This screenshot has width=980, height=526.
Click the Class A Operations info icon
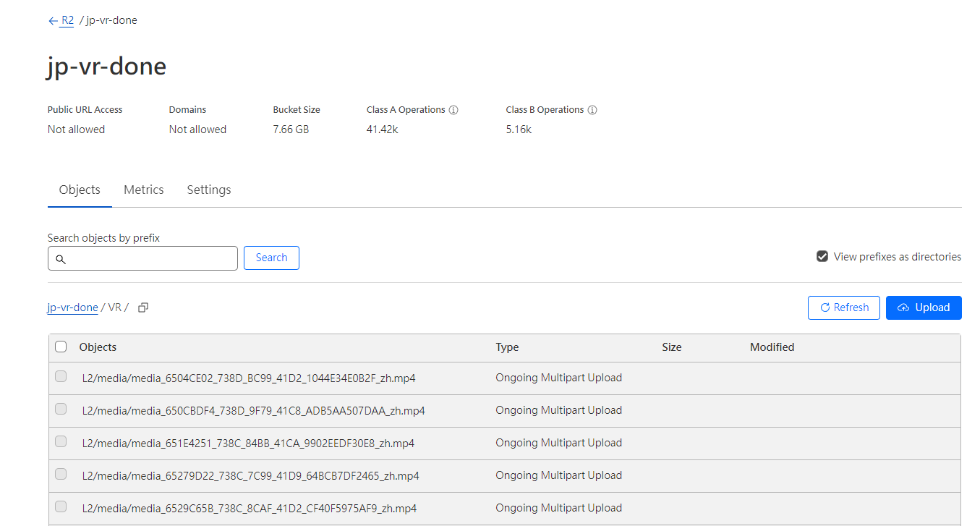pyautogui.click(x=453, y=110)
